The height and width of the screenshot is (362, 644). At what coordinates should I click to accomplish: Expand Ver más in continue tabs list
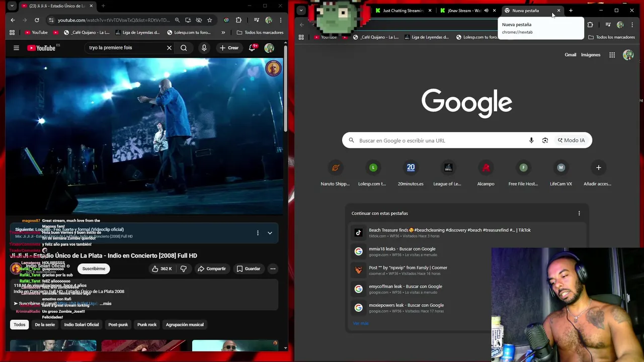[361, 323]
